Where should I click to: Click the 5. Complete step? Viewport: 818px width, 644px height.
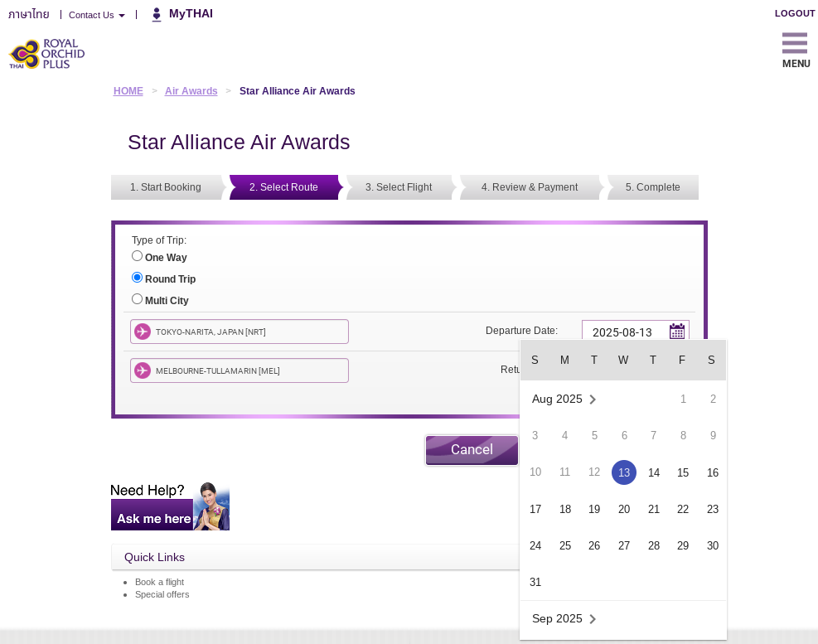pyautogui.click(x=652, y=187)
